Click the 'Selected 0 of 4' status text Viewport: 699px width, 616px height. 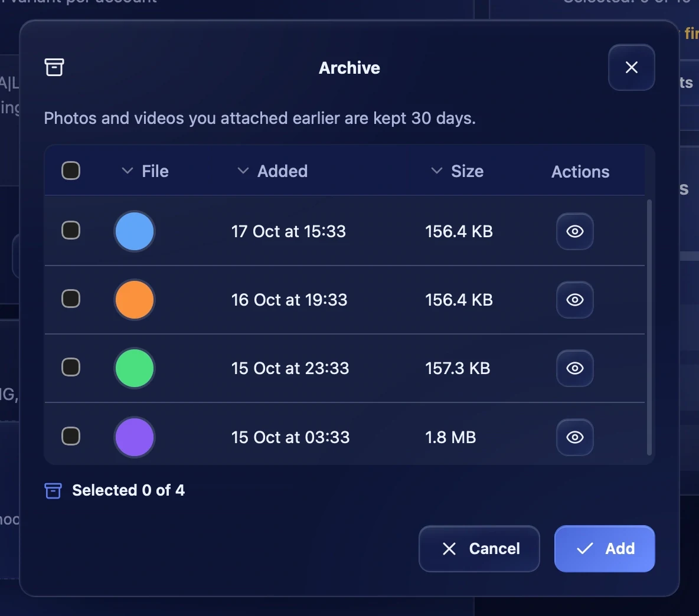[x=128, y=490]
